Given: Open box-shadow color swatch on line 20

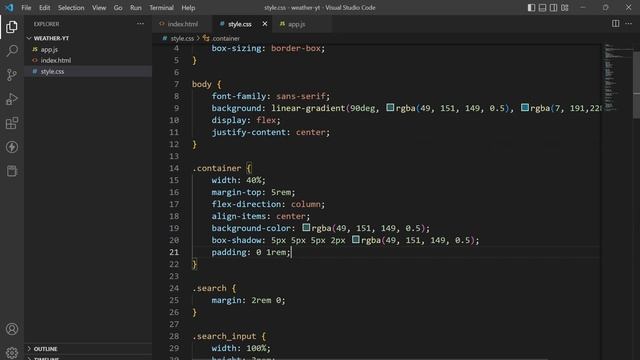Looking at the screenshot, I should [356, 239].
